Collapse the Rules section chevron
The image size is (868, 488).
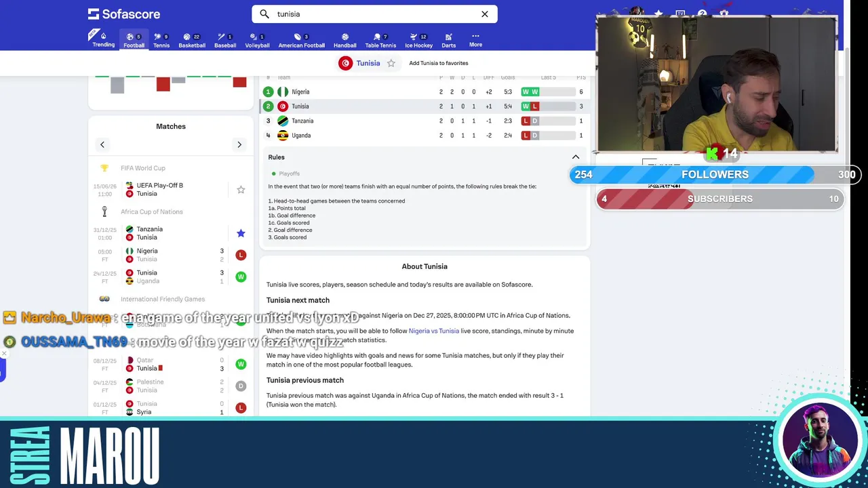[575, 157]
